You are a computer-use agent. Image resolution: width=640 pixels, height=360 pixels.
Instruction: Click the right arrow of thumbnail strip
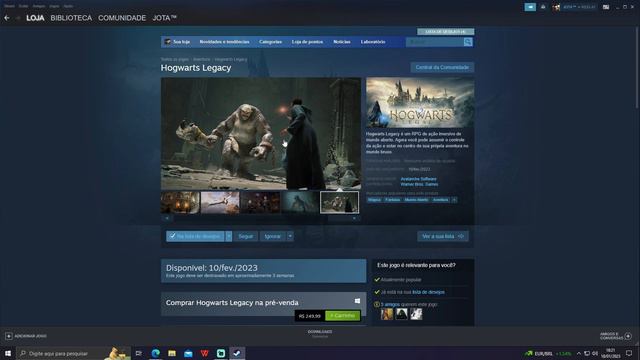[354, 218]
